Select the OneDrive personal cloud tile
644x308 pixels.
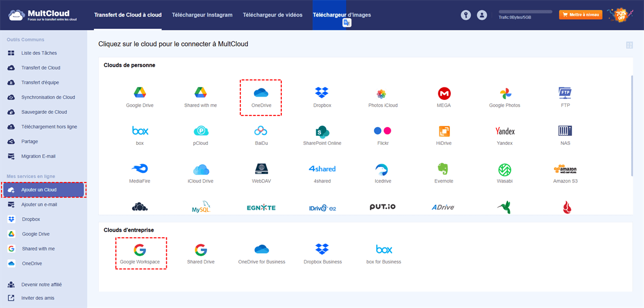(x=261, y=97)
